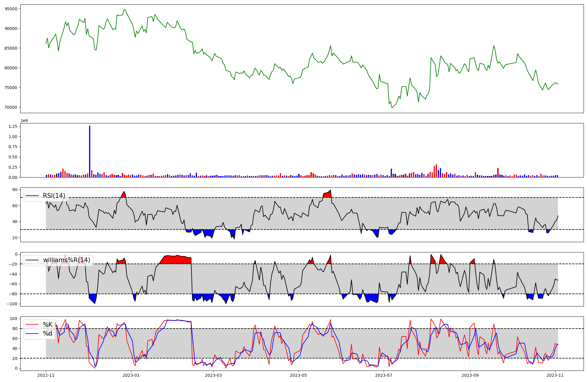This screenshot has height=382, width=588.
Task: Click the 2023-09 x-axis date label
Action: (470, 375)
